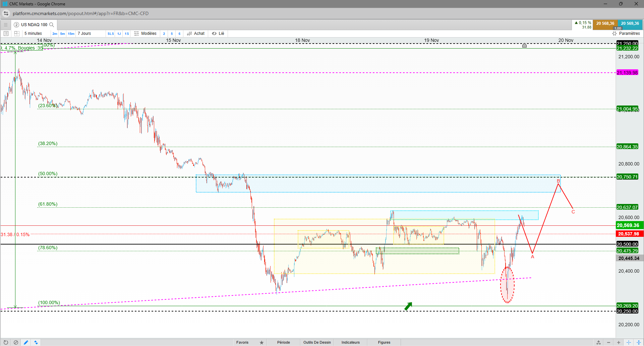The width and height of the screenshot is (644, 346).
Task: Open the 7 Jours range dropdown
Action: (x=84, y=33)
